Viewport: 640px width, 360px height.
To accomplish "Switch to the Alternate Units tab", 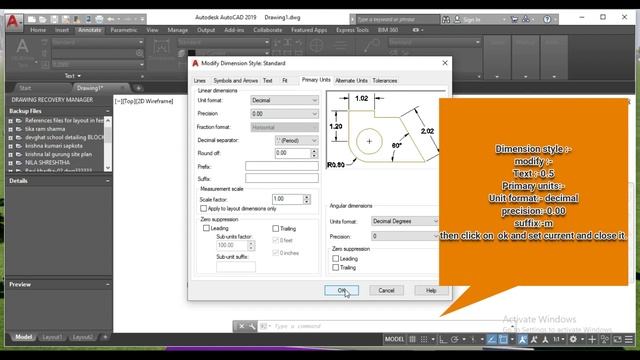I will tap(351, 81).
